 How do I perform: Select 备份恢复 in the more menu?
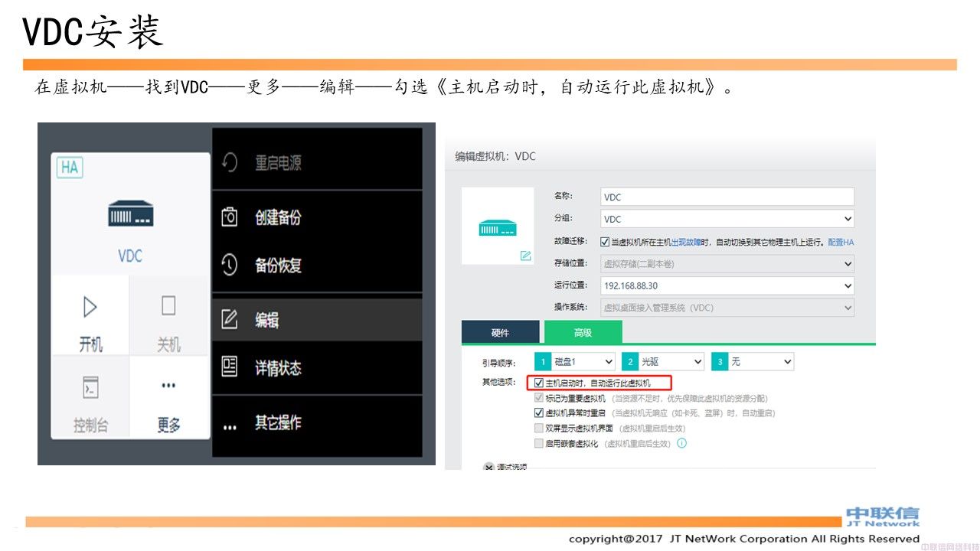[x=317, y=265]
